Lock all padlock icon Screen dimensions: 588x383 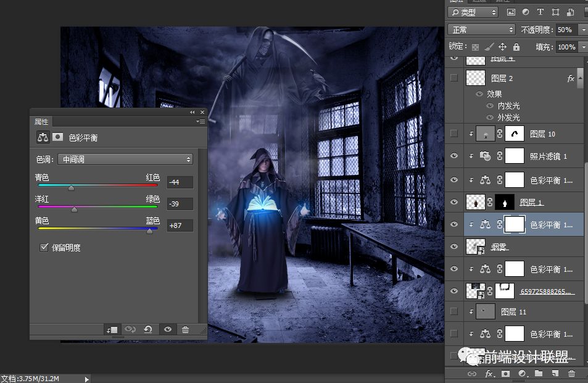516,47
